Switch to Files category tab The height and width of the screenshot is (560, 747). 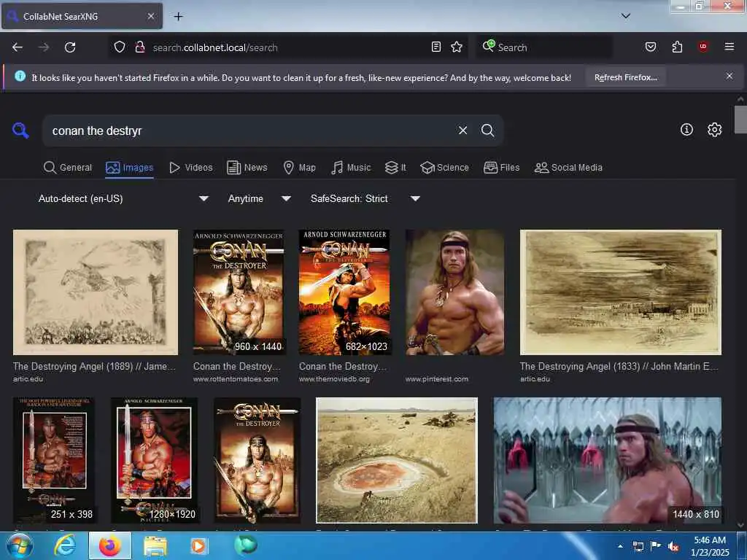[x=502, y=168]
